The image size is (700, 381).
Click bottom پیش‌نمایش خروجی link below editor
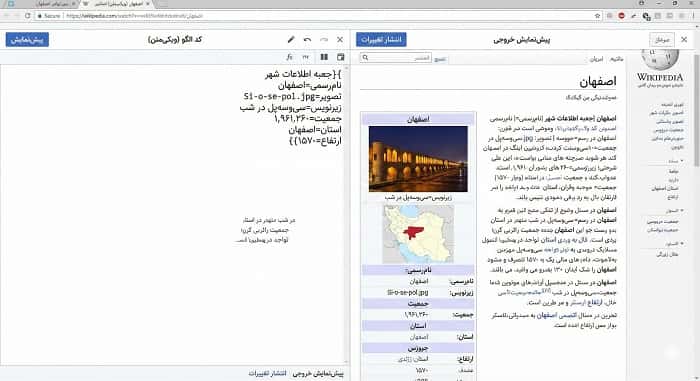click(x=318, y=373)
